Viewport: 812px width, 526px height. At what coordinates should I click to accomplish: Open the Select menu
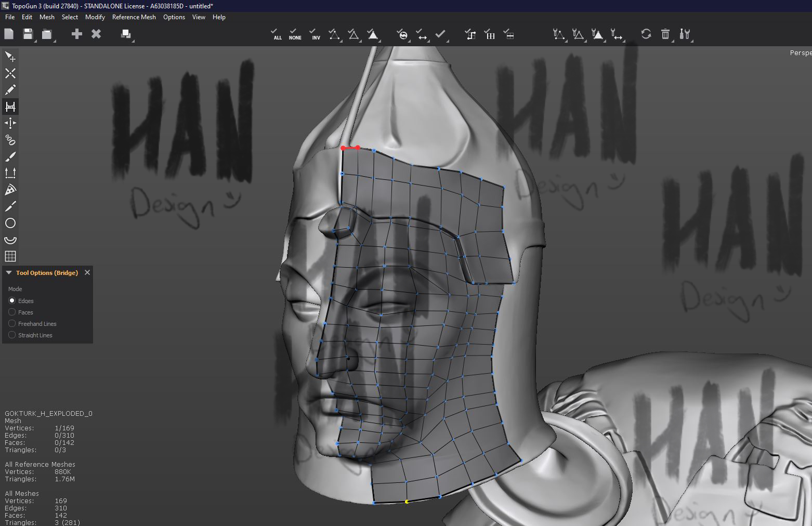tap(70, 17)
